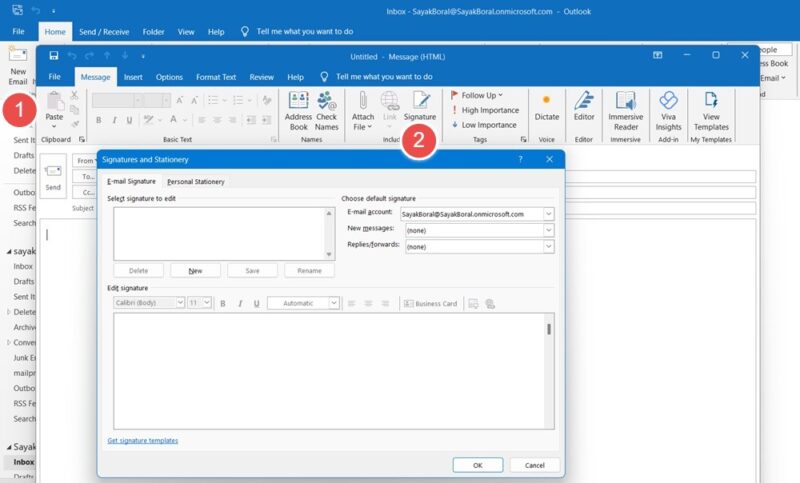Open the Replies/forwards signature dropdown
The image size is (800, 483).
tap(548, 246)
